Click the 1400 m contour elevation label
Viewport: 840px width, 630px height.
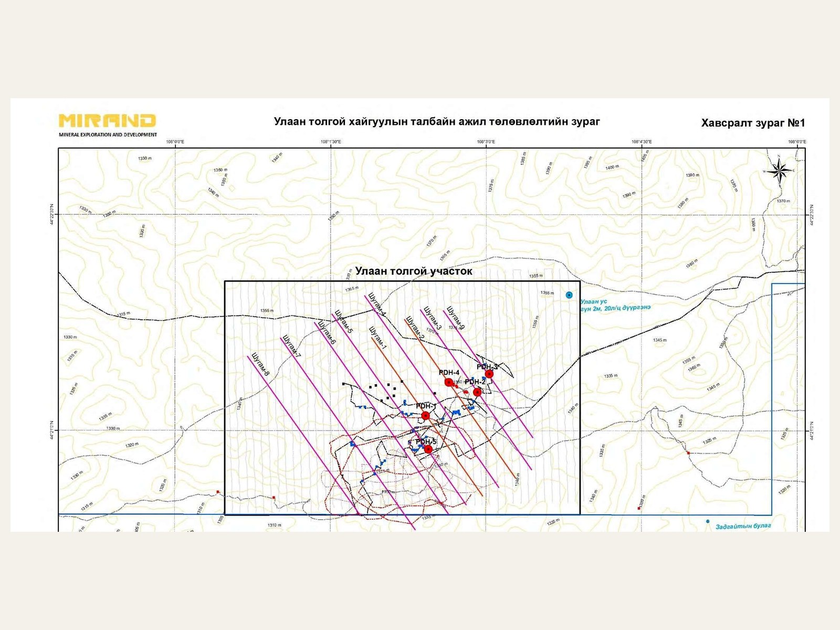pos(612,167)
